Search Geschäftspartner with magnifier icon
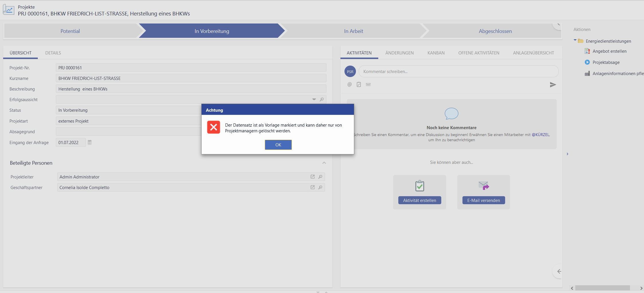Image resolution: width=644 pixels, height=293 pixels. click(x=320, y=187)
